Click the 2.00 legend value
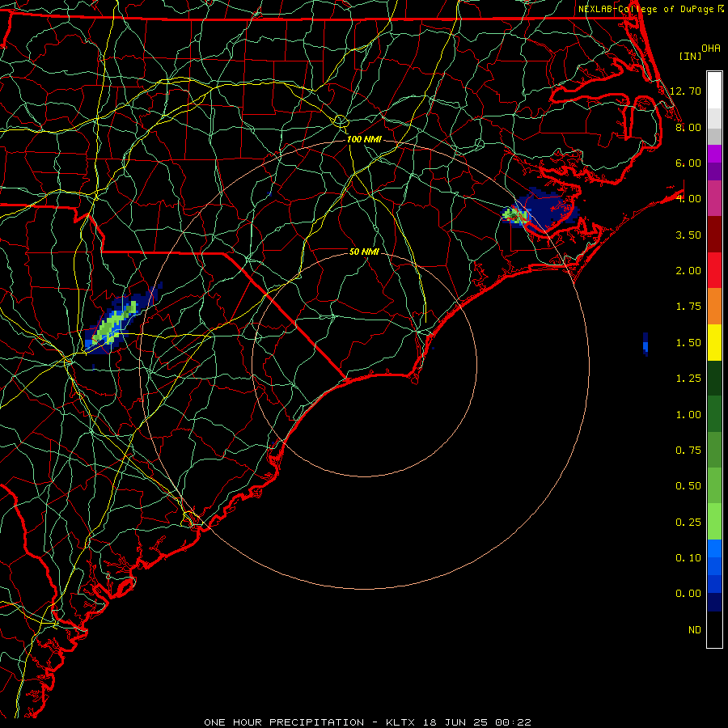The width and height of the screenshot is (728, 728). click(688, 271)
